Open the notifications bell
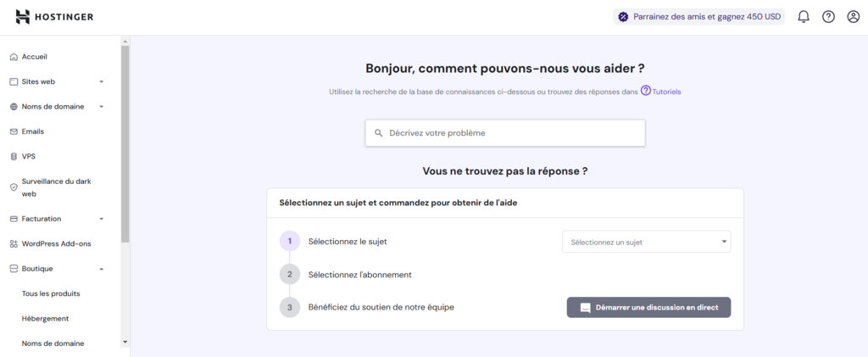868x357 pixels. [x=804, y=17]
